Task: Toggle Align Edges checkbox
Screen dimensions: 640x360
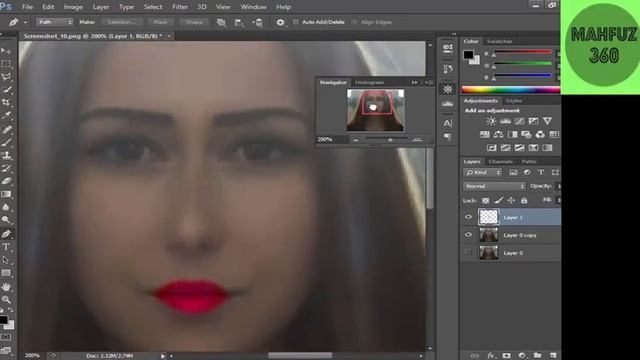Action: [x=354, y=22]
